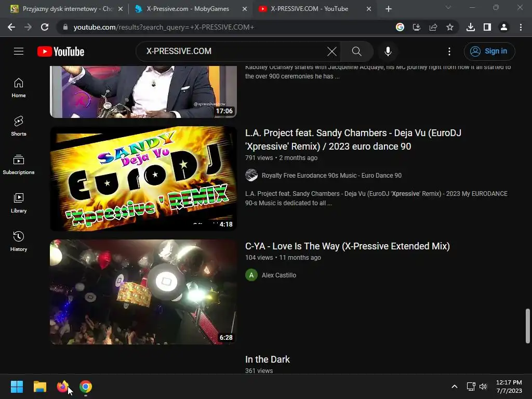The image size is (532, 399).
Task: Close the MobyGames tab
Action: coord(245,9)
